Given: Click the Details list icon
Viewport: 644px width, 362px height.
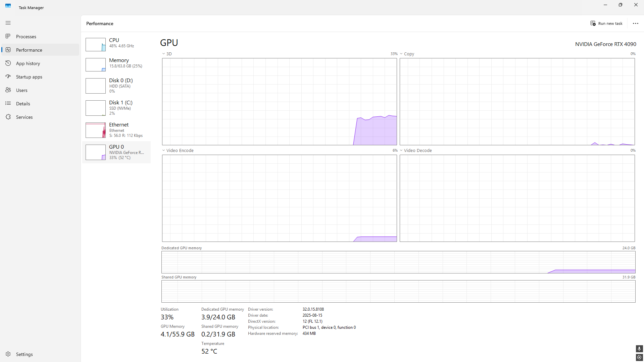Looking at the screenshot, I should 8,103.
